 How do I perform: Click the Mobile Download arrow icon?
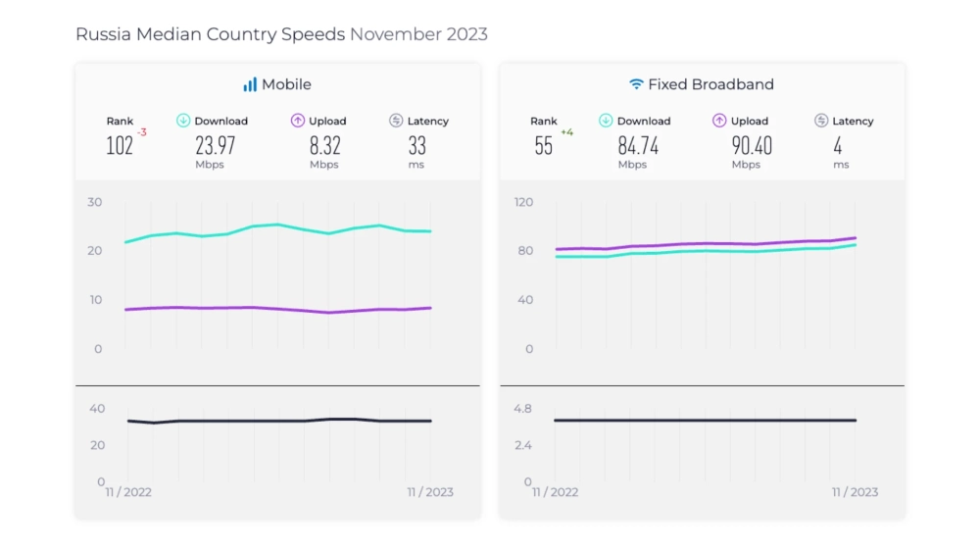pos(183,121)
